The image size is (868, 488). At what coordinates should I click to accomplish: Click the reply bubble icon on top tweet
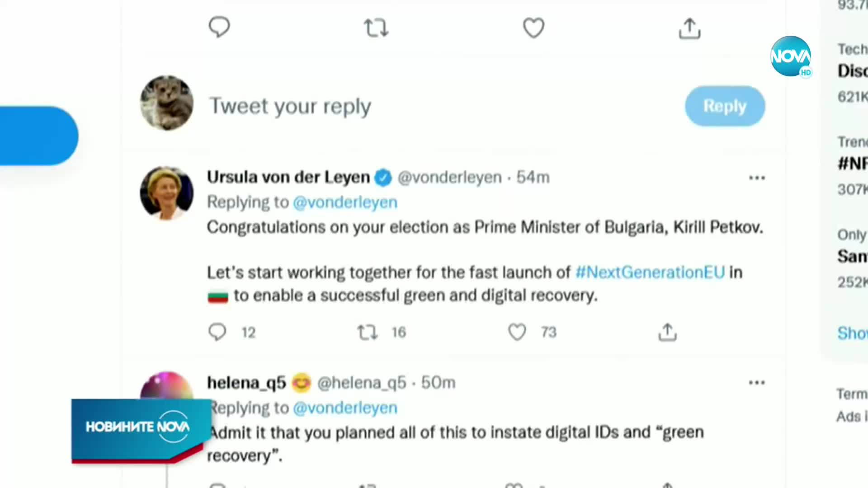coord(219,27)
